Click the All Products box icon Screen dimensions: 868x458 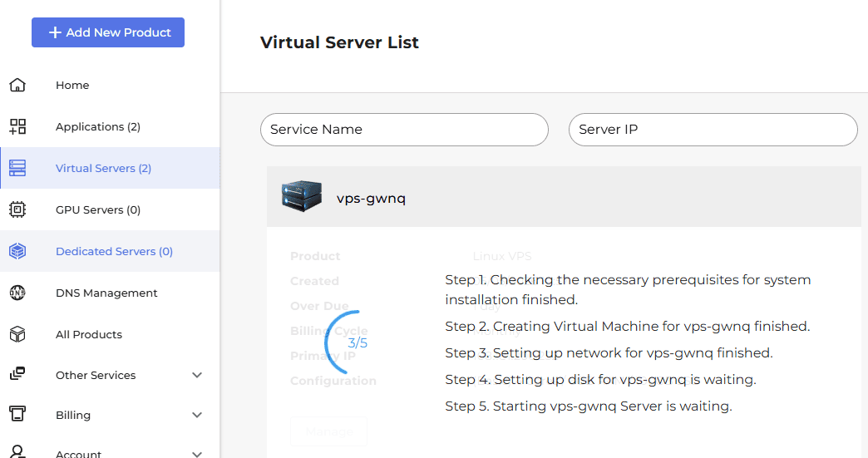(17, 334)
